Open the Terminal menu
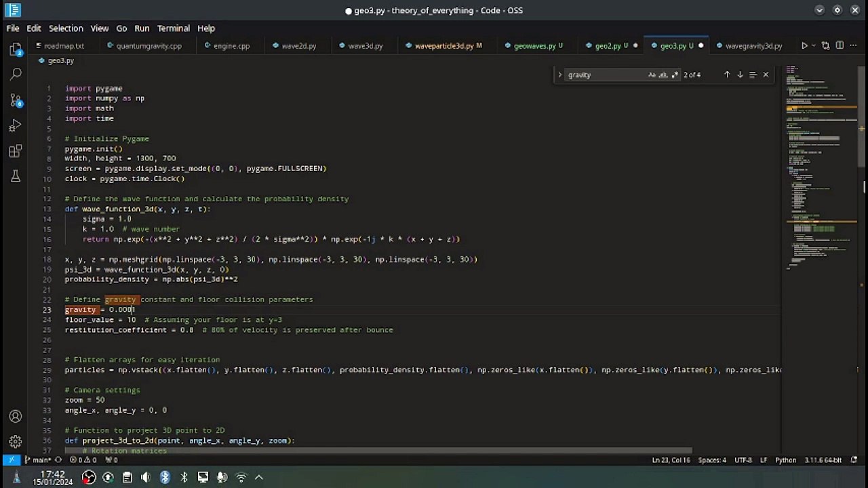Image resolution: width=868 pixels, height=488 pixels. [173, 28]
